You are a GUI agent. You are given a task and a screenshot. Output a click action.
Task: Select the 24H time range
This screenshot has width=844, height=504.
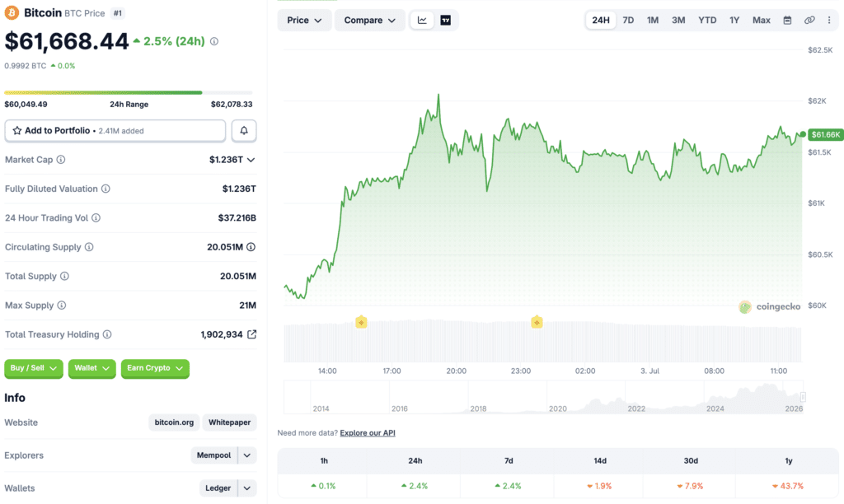tap(601, 21)
